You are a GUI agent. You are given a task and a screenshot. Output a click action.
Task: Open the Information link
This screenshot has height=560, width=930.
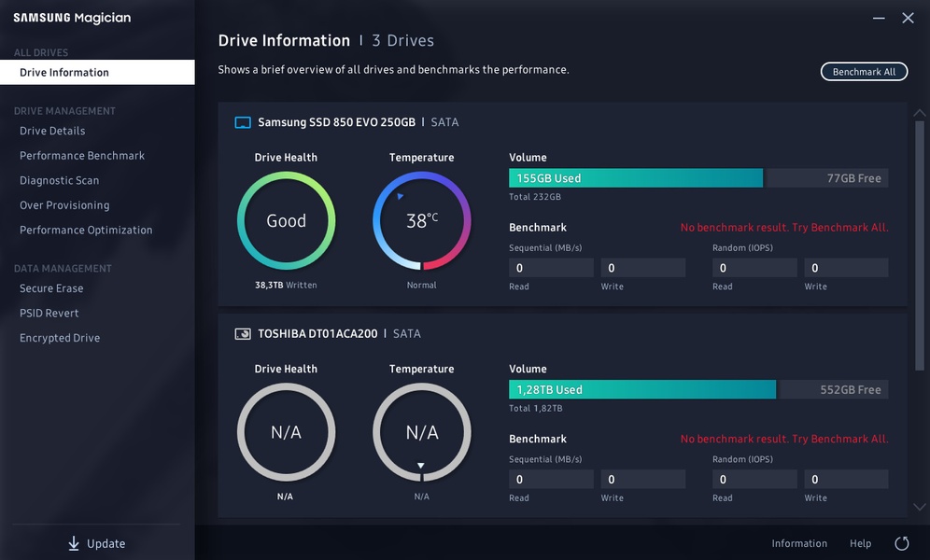[x=799, y=543]
